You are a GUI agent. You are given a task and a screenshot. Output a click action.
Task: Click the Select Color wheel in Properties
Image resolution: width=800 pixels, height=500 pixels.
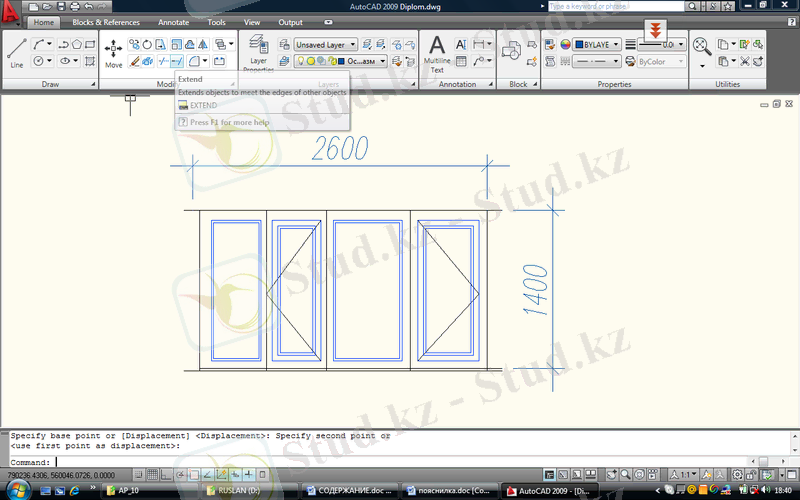pos(566,45)
